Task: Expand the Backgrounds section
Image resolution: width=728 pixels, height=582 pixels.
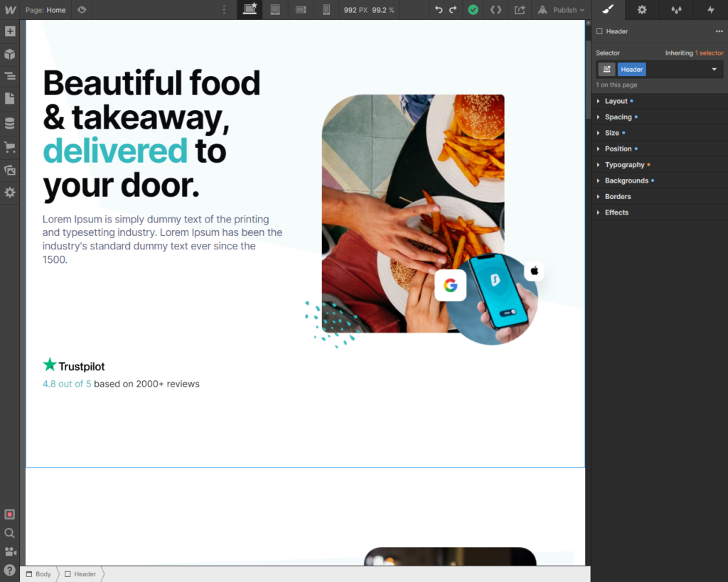Action: tap(626, 180)
